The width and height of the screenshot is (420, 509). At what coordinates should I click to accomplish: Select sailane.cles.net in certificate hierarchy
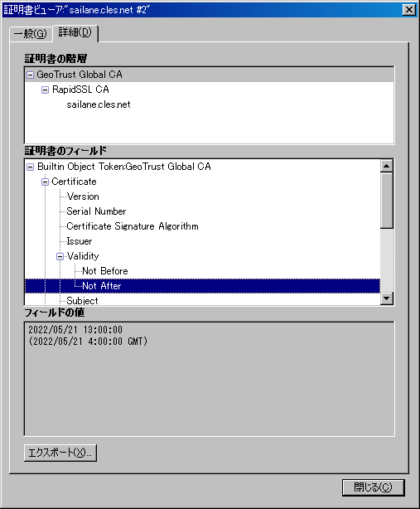[x=99, y=104]
